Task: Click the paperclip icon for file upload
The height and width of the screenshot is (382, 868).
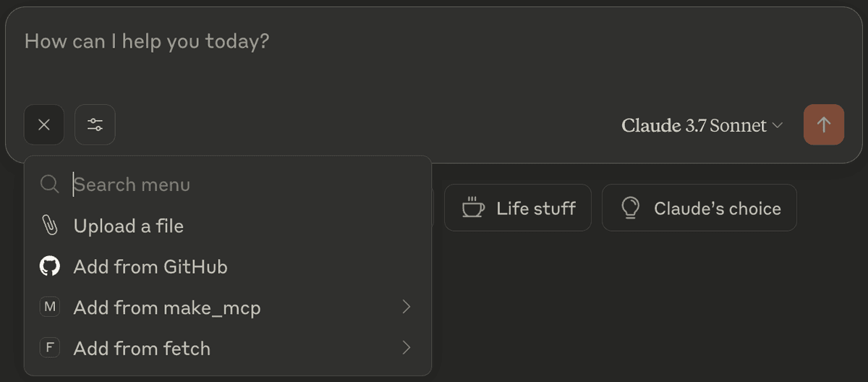Action: [x=49, y=226]
